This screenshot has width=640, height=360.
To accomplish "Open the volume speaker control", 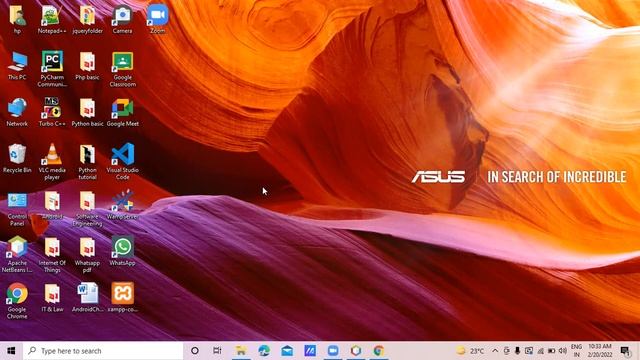I will pyautogui.click(x=562, y=351).
